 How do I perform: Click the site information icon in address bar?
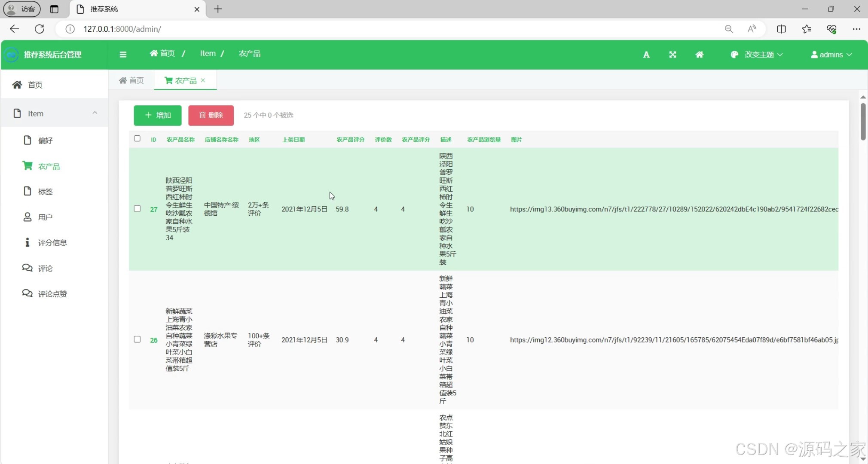point(70,29)
